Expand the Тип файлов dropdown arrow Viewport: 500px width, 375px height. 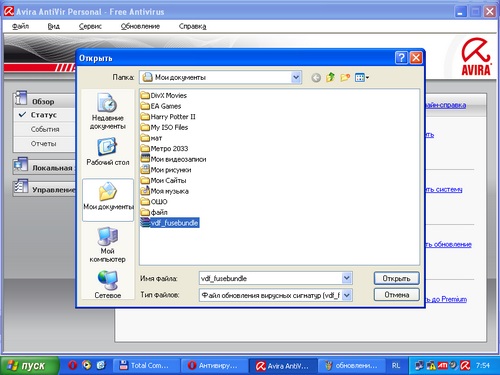click(x=346, y=295)
